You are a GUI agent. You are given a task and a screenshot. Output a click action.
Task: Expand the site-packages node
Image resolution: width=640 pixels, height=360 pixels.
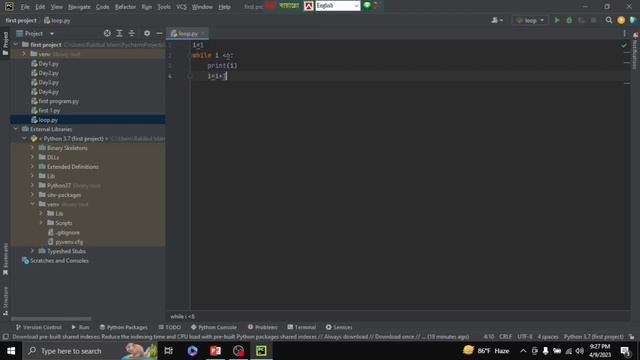pos(33,195)
